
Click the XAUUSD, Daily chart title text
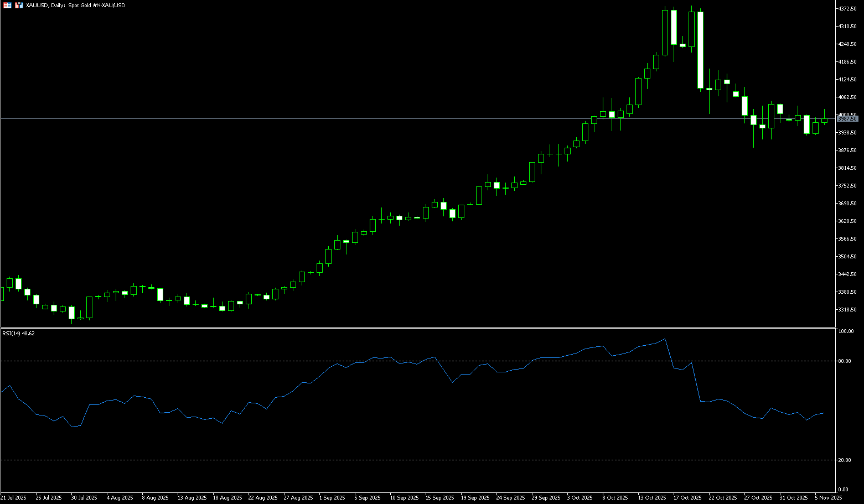[x=75, y=5]
